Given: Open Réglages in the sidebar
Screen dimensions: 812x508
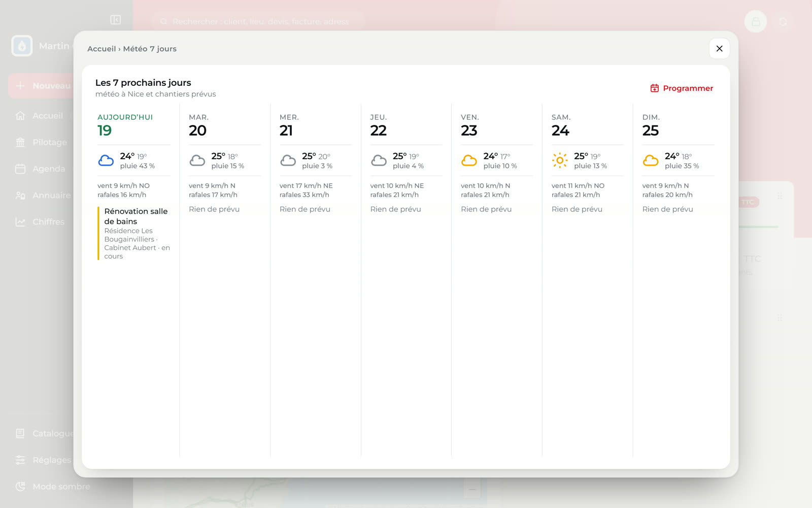Looking at the screenshot, I should 41,460.
